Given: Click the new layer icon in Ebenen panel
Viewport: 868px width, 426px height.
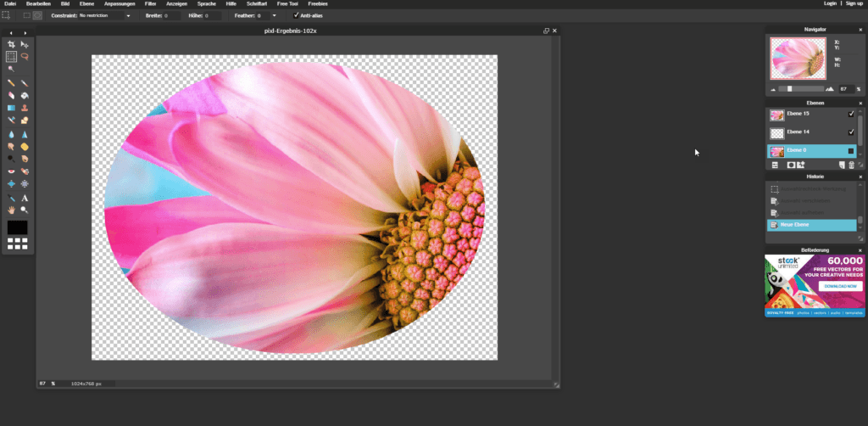Looking at the screenshot, I should [842, 165].
